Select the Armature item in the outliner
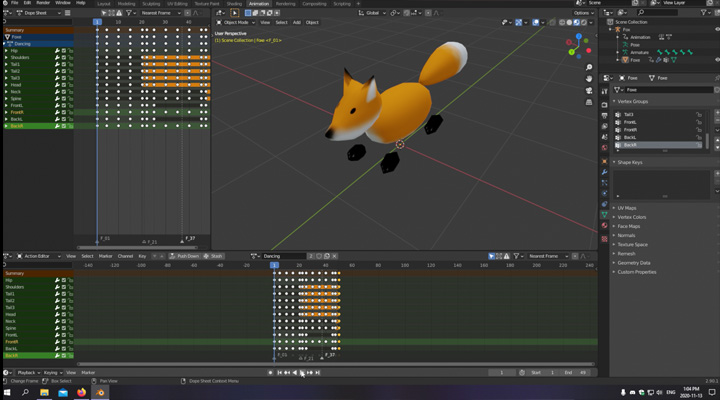Viewport: 720px width, 400px height. 641,52
